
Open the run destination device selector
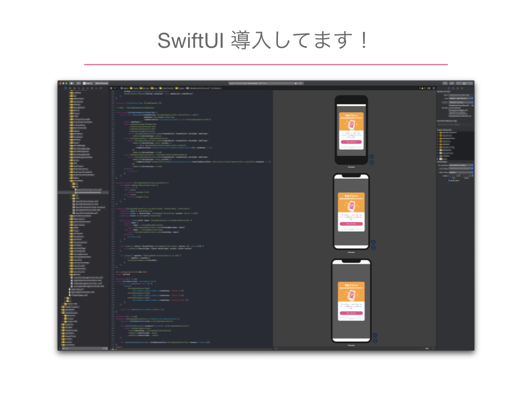(100, 84)
